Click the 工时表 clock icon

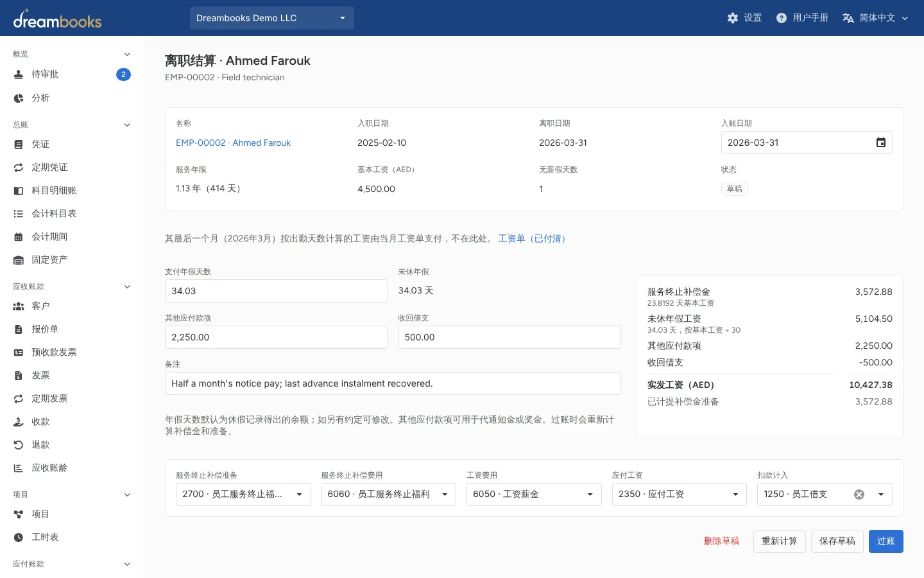(x=19, y=538)
